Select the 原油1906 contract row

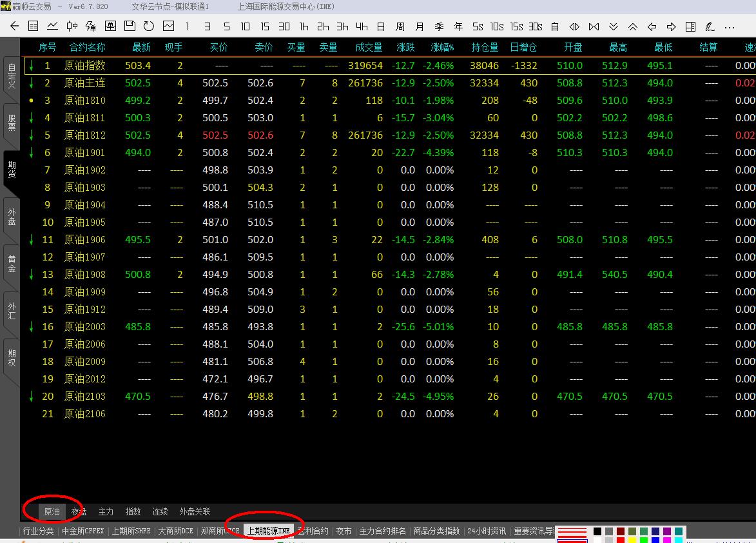[84, 239]
